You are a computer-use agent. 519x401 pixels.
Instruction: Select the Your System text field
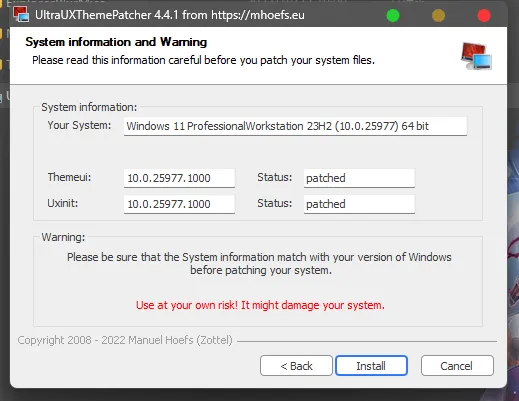pos(295,126)
